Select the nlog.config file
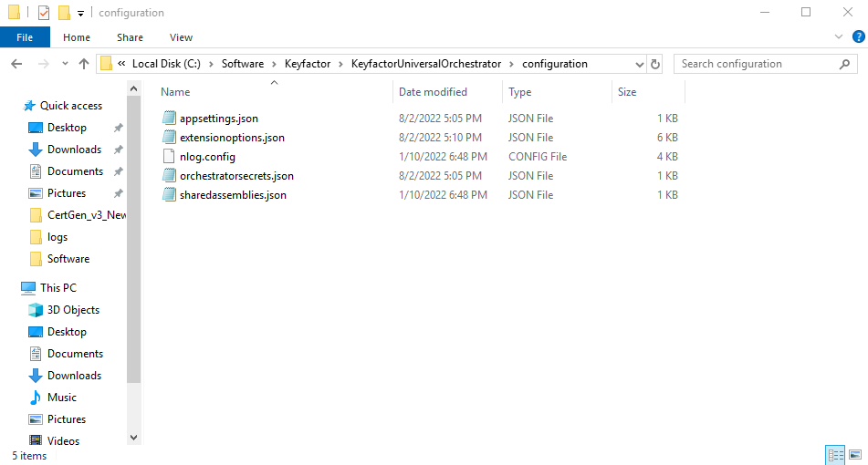868x465 pixels. coord(207,157)
